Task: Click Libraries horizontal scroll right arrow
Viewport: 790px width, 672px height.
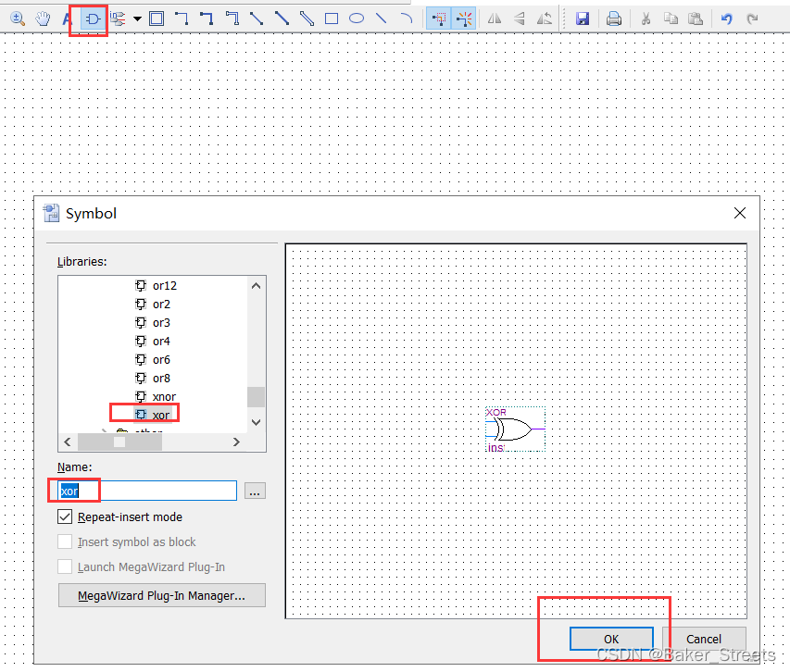Action: tap(236, 442)
